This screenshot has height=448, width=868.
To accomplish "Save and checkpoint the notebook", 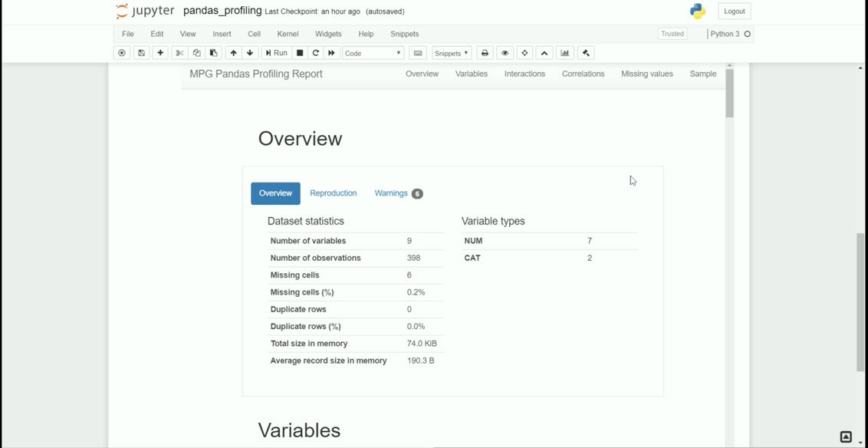I will (x=141, y=53).
